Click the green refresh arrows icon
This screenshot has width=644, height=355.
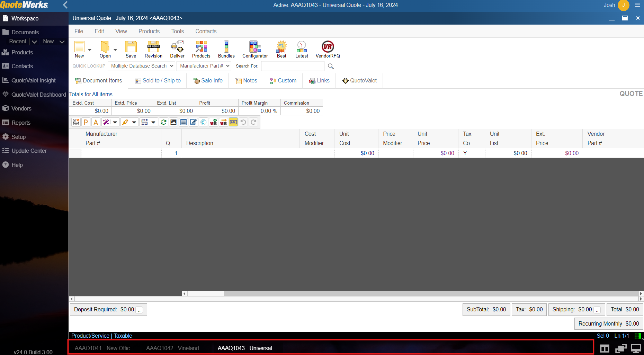(x=163, y=122)
